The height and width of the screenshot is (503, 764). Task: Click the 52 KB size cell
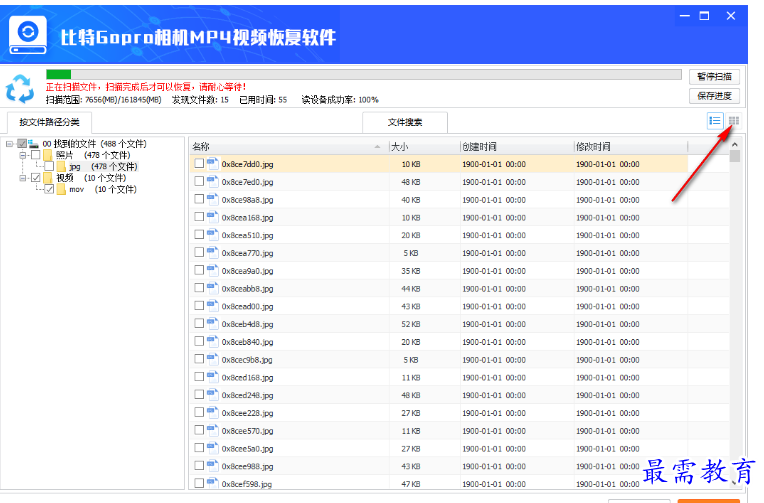(411, 324)
